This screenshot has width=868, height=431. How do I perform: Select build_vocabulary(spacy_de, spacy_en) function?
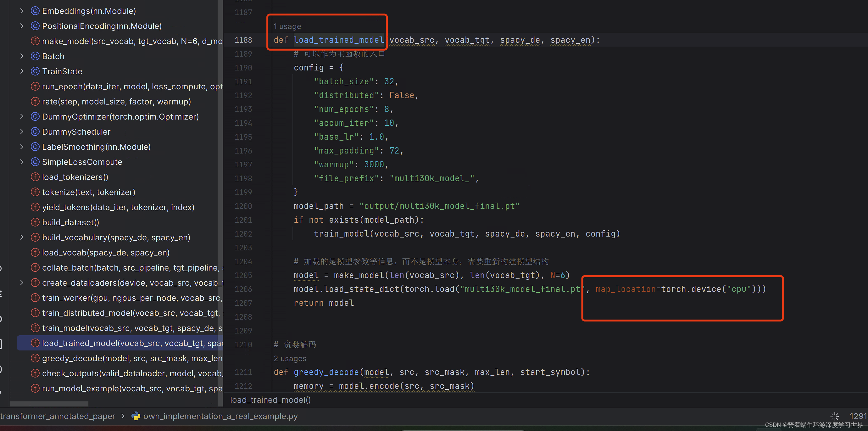point(115,238)
